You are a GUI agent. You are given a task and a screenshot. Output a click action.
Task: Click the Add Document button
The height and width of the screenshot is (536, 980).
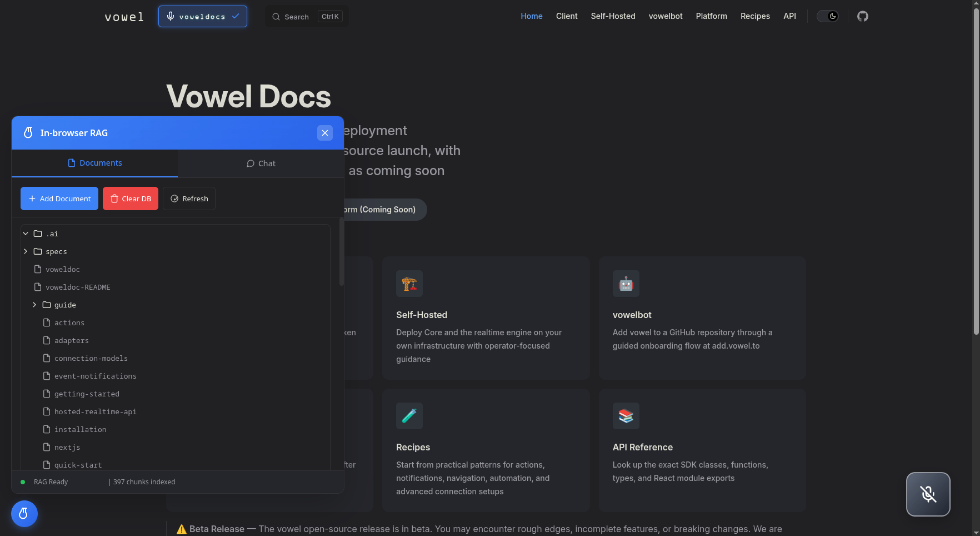pos(59,198)
